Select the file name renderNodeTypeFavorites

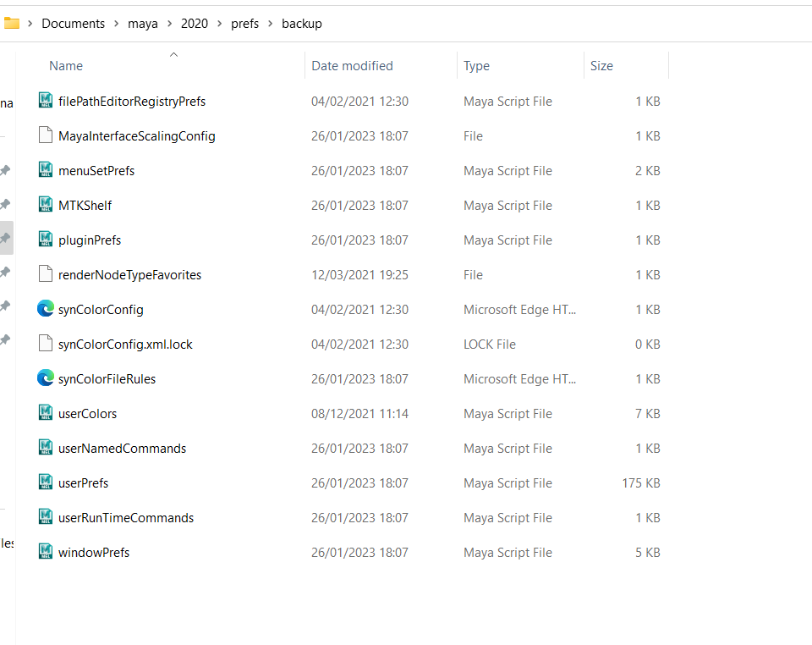(130, 275)
